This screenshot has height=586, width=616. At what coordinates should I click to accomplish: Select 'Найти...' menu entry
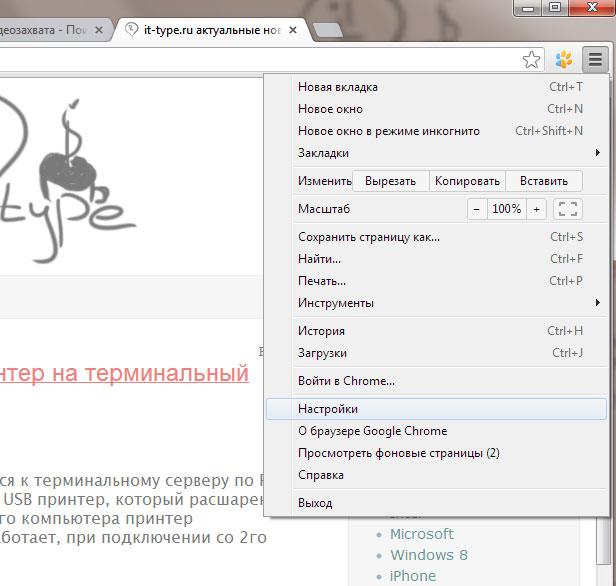tap(436, 259)
